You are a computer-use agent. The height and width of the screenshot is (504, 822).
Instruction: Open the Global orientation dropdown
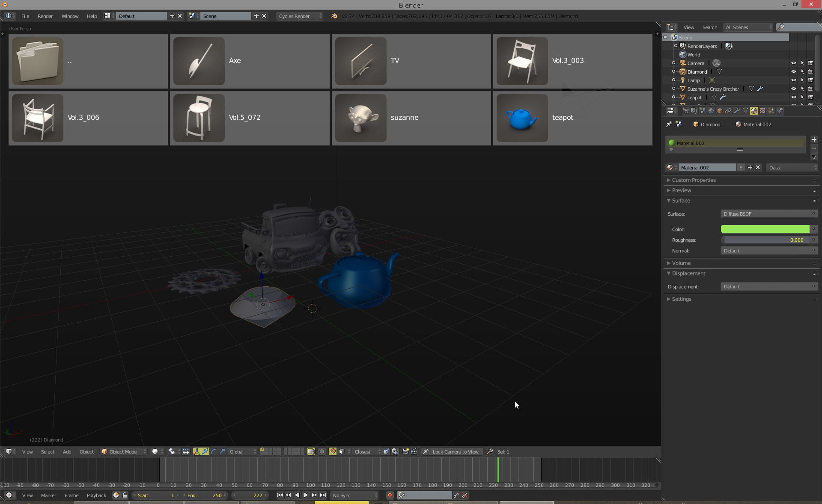[243, 451]
